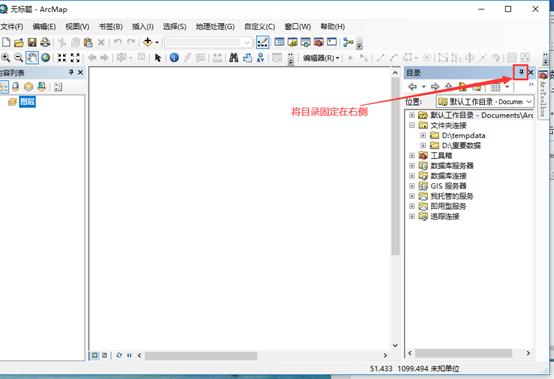Open the Table of Contents window

tap(279, 42)
